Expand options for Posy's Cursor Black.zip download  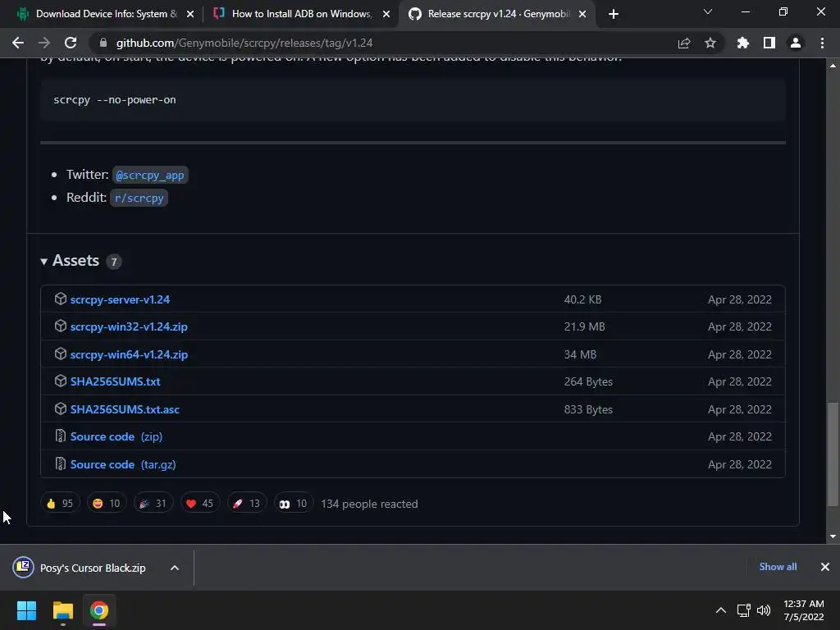(175, 568)
